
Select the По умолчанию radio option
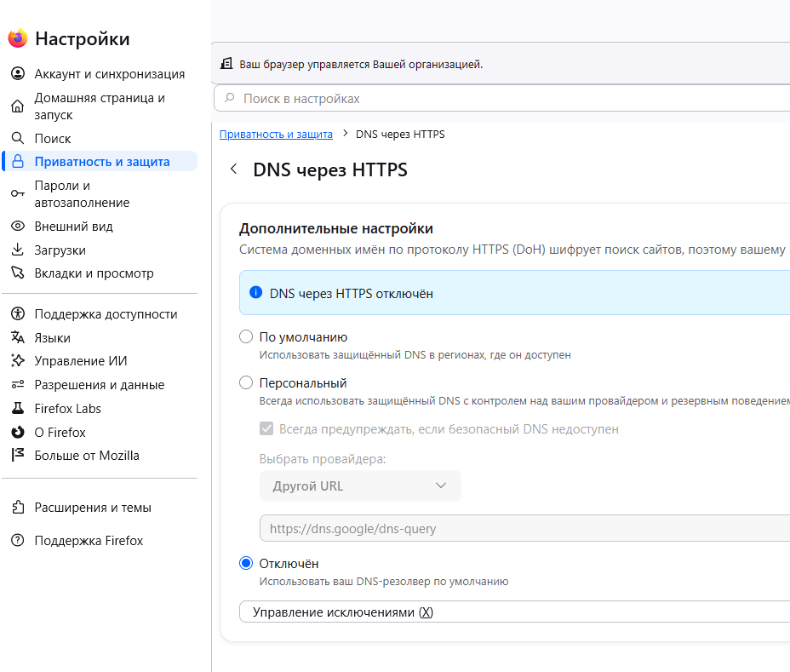[x=246, y=336]
